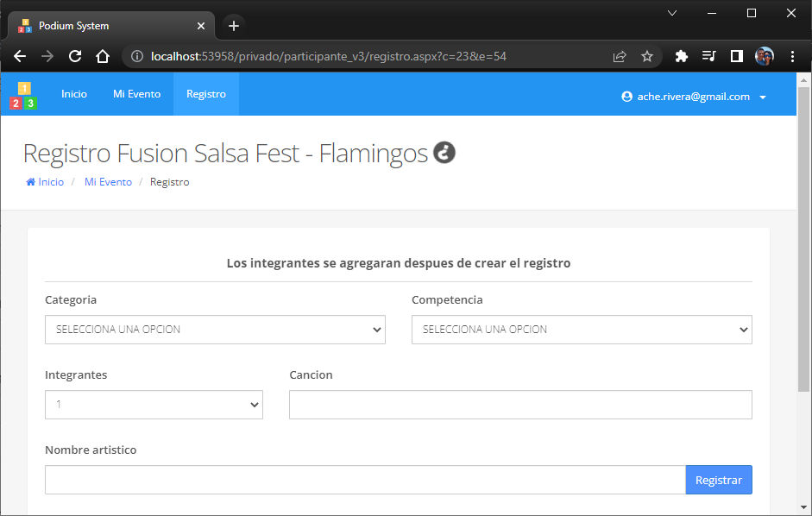Open the info icon beside Flamingos title
The height and width of the screenshot is (516, 812).
[x=444, y=153]
